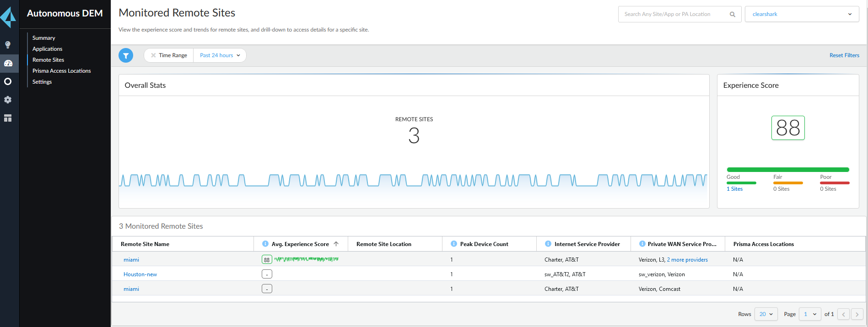Click the gear icon in left rail
This screenshot has height=327, width=868.
coord(8,100)
